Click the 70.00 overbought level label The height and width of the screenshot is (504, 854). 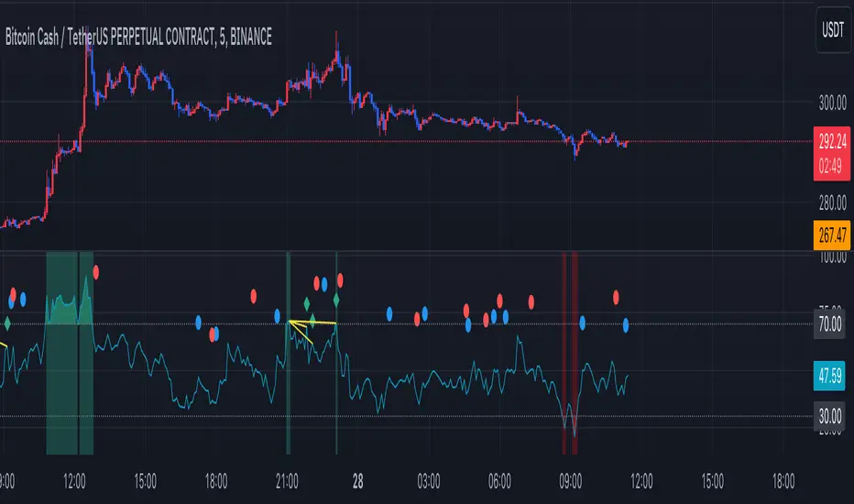pyautogui.click(x=829, y=324)
